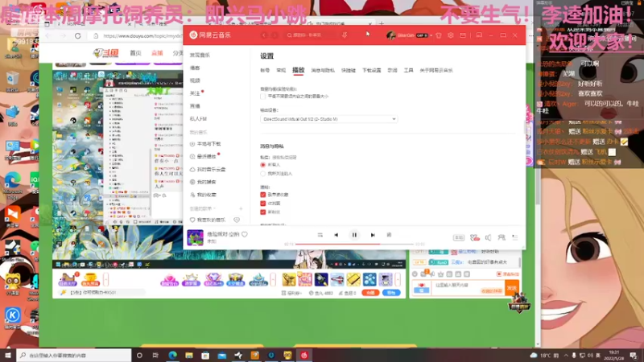The image size is (644, 362).
Task: Switch to the 消息与隐私 settings tab
Action: [x=323, y=71]
